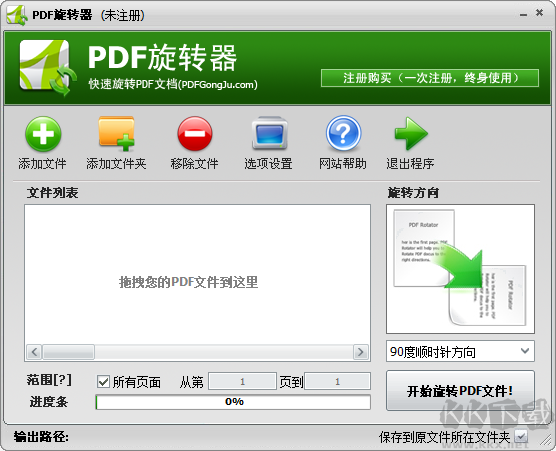Click the 网站帮助 text label
Viewport: 556px width, 451px height.
[343, 164]
